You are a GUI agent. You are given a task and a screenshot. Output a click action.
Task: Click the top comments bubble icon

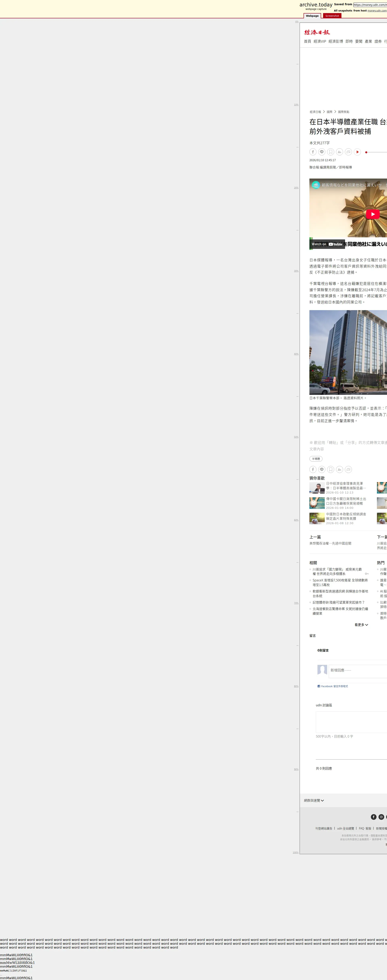pos(348,152)
